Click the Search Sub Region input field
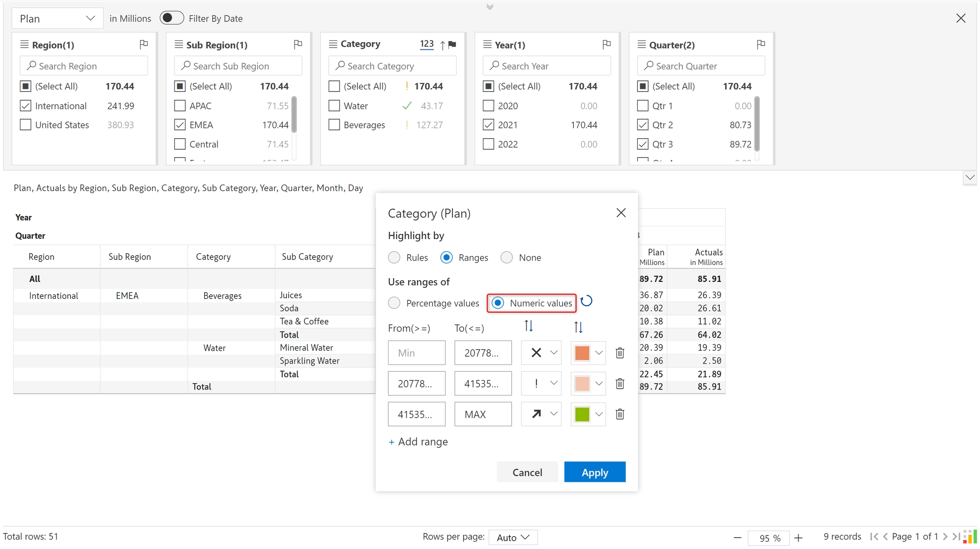The height and width of the screenshot is (549, 980). point(238,66)
